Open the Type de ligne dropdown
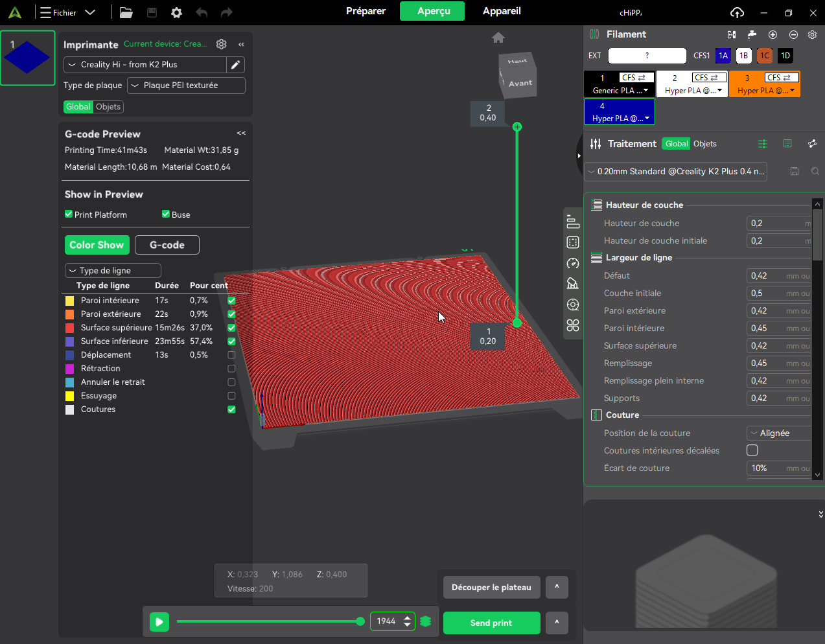 (x=113, y=271)
